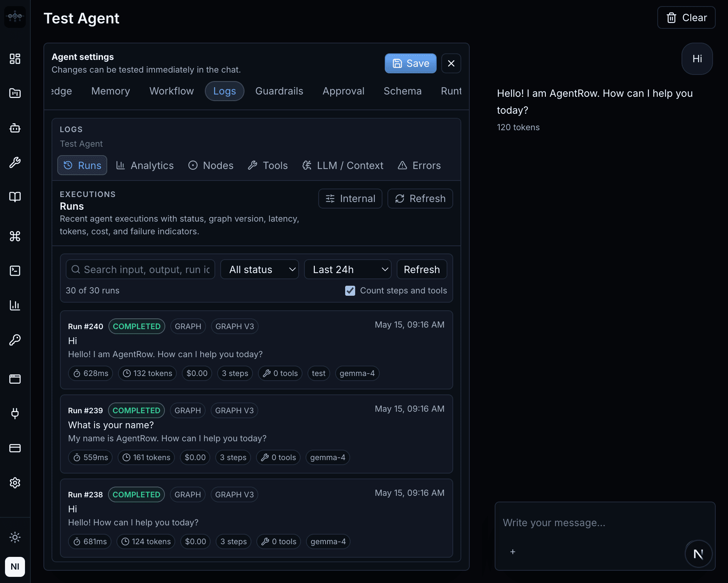
Task: Open the Analytics logs sub-tab
Action: 145,165
